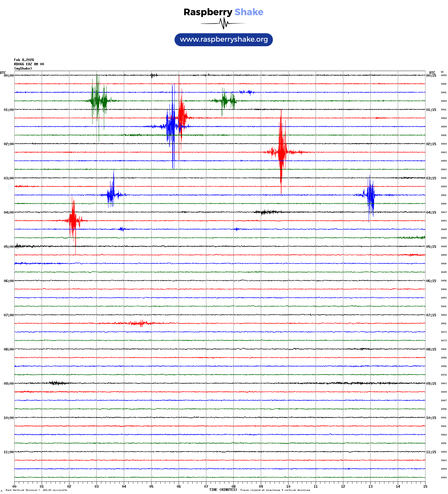The width and height of the screenshot is (448, 494).
Task: Click the (myShake) label
Action: tap(23, 68)
